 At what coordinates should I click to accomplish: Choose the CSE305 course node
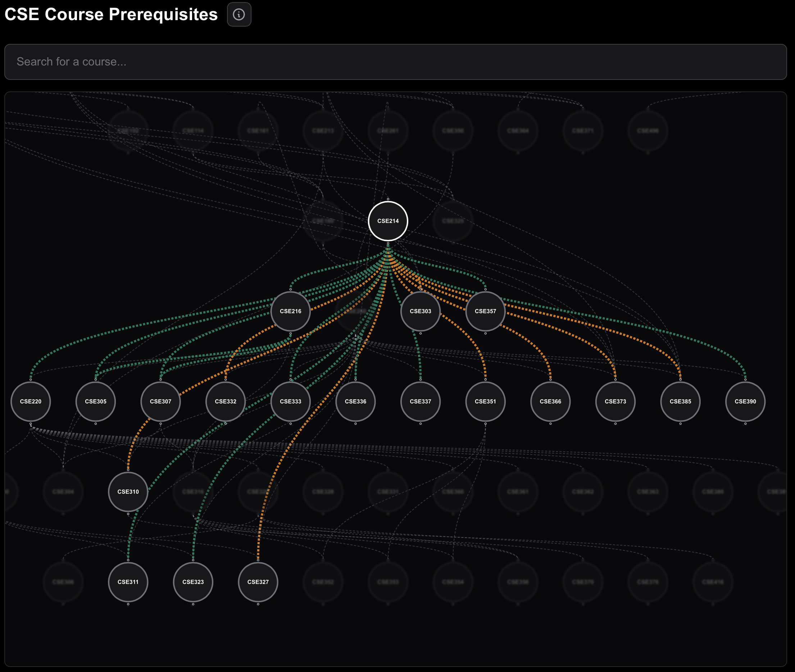coord(96,401)
